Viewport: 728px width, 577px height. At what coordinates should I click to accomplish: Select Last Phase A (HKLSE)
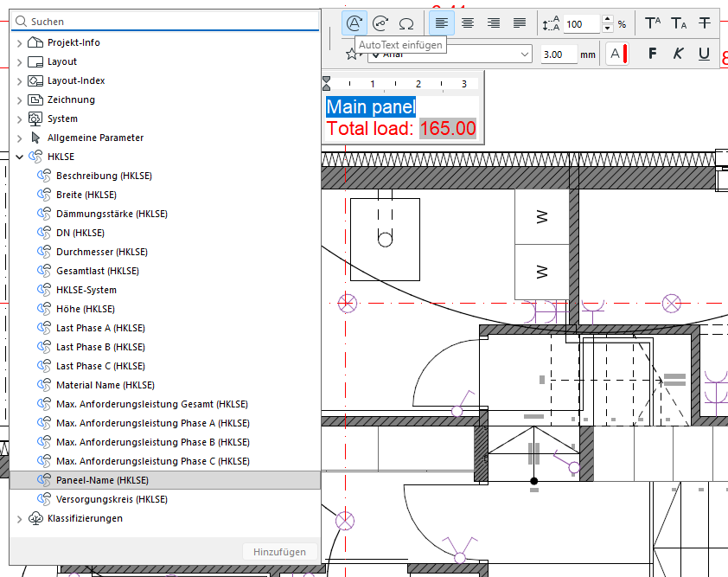point(100,328)
